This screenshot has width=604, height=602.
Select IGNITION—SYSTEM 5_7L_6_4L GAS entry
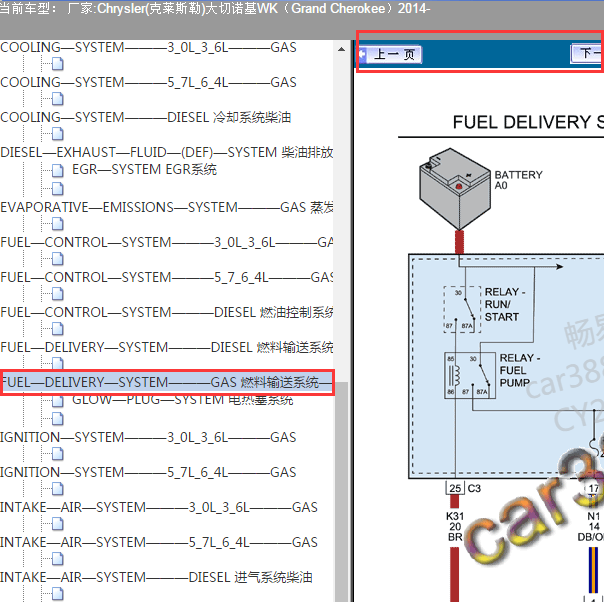coord(148,473)
